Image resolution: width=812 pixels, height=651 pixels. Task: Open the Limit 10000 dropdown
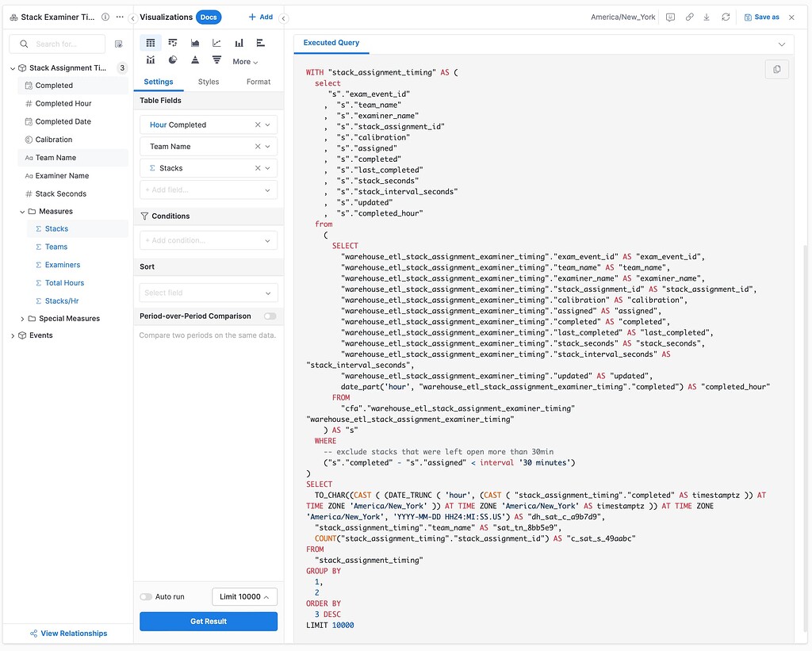click(x=244, y=597)
